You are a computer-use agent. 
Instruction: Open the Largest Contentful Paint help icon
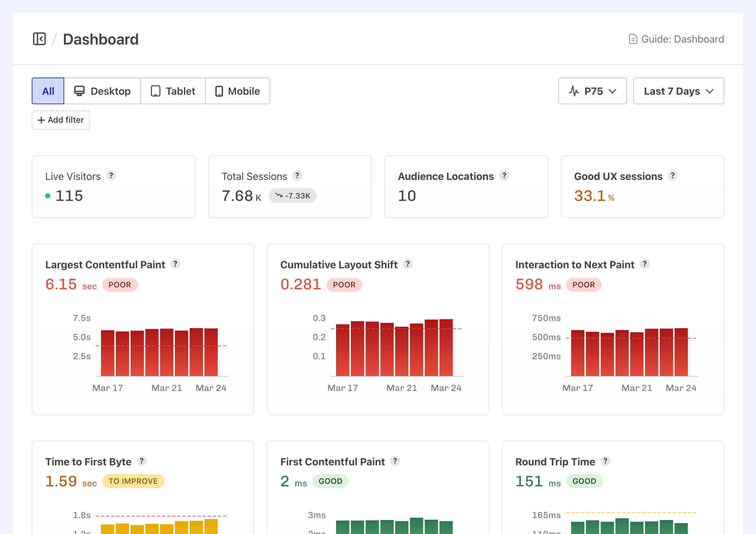[x=175, y=264]
